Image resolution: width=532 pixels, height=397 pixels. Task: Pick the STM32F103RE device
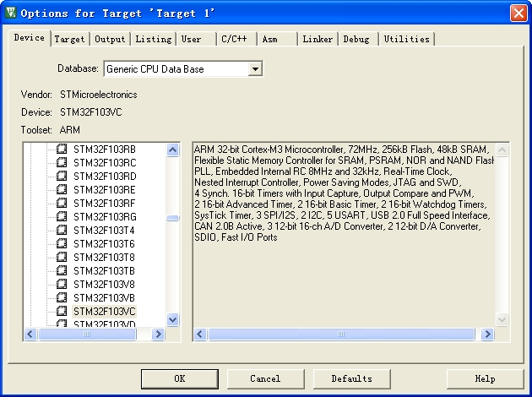[105, 190]
